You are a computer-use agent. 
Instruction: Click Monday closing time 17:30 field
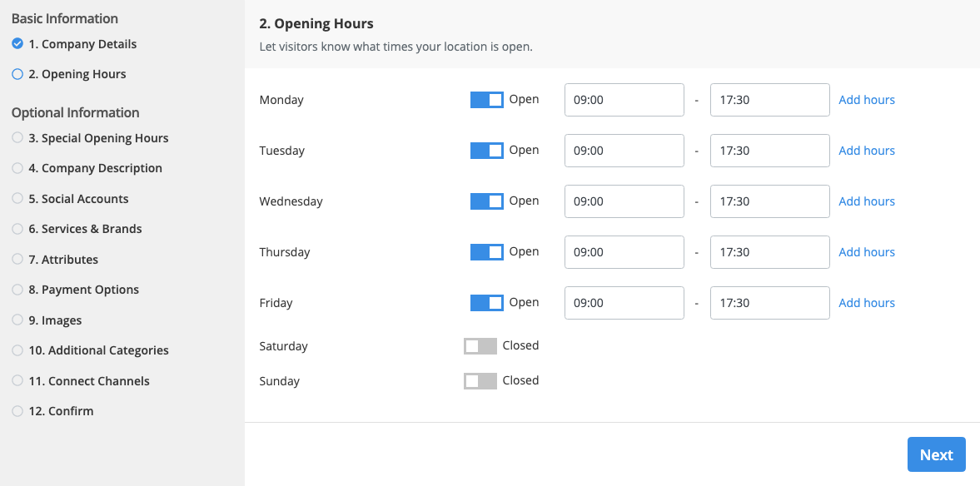pos(769,100)
